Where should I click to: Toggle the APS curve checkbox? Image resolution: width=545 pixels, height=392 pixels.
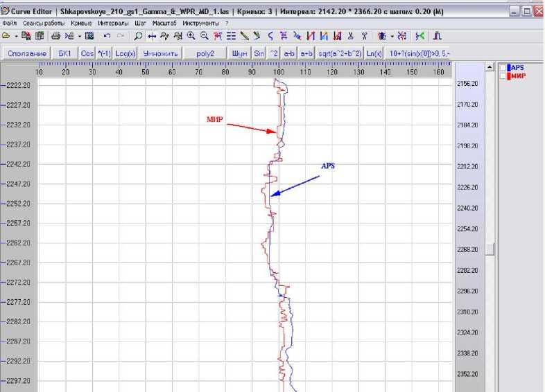pos(503,68)
